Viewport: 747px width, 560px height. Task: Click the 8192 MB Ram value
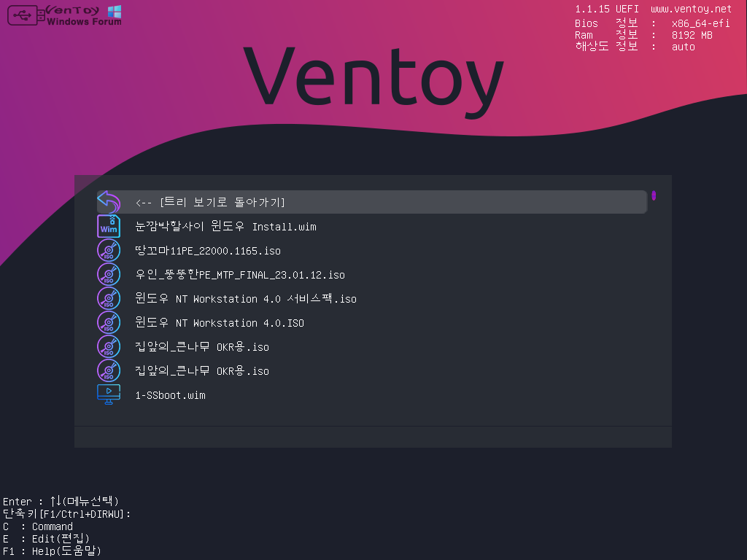(x=692, y=35)
